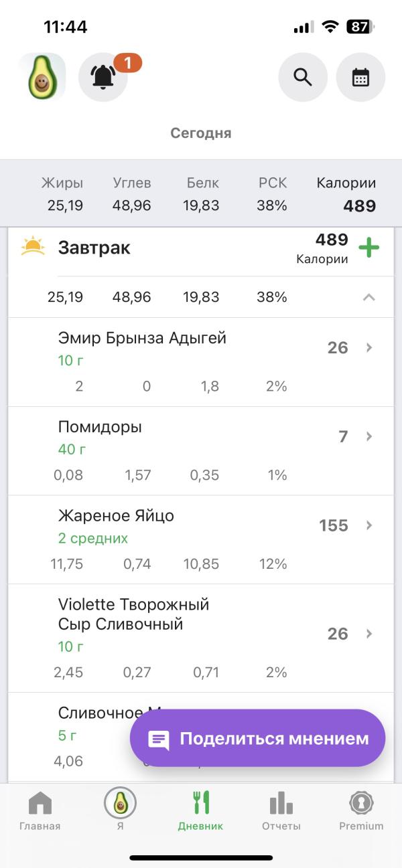Tap the sunrise icon next to Завтрак
Viewport: 402px width, 868px height.
[33, 247]
